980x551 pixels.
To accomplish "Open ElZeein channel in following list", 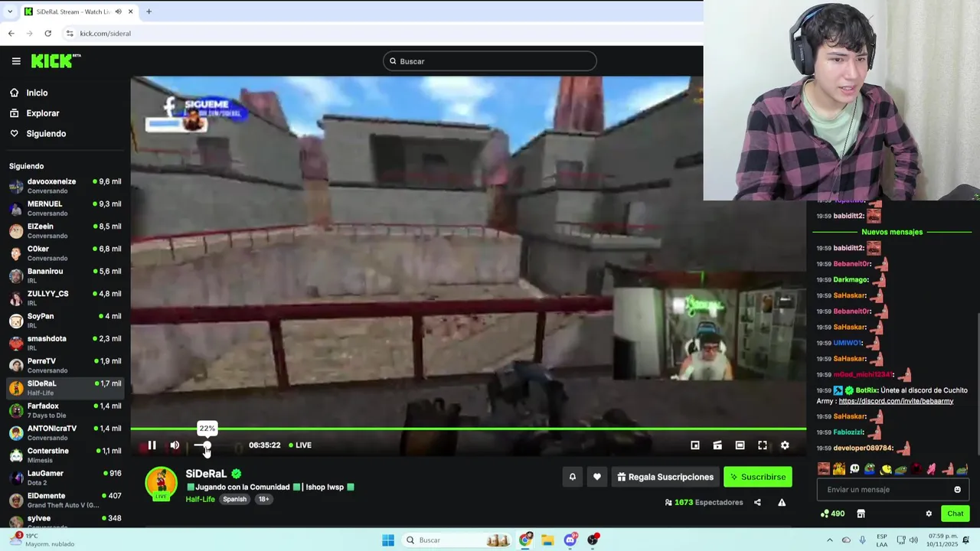I will (65, 231).
